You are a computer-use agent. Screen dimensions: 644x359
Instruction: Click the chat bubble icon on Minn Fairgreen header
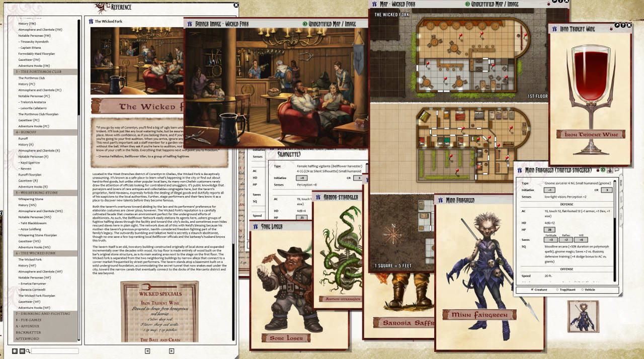617,170
